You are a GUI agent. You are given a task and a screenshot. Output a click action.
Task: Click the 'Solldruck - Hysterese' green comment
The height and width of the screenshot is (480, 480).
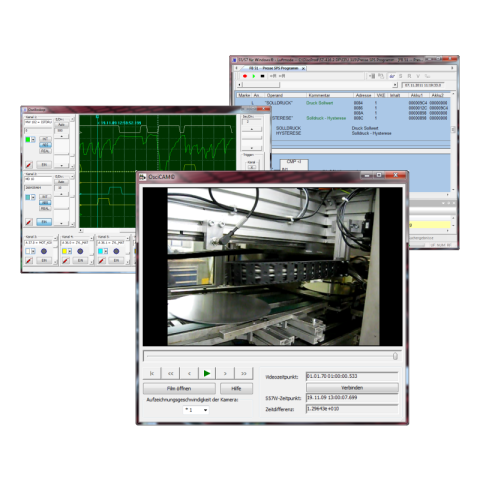click(326, 118)
